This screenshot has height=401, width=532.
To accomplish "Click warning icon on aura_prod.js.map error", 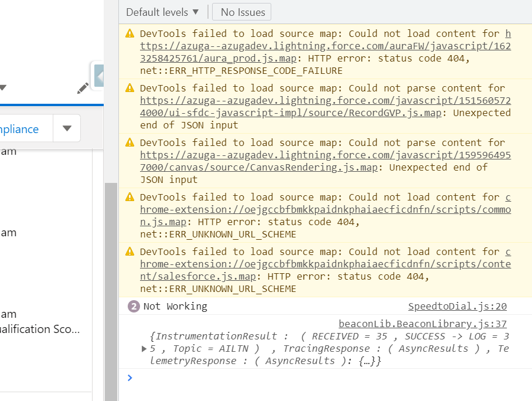I will pos(129,33).
